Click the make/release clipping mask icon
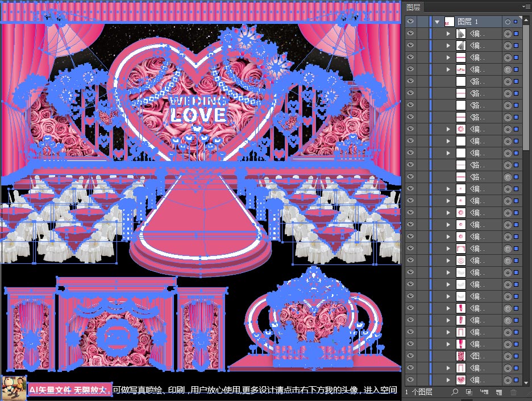 pos(469,392)
